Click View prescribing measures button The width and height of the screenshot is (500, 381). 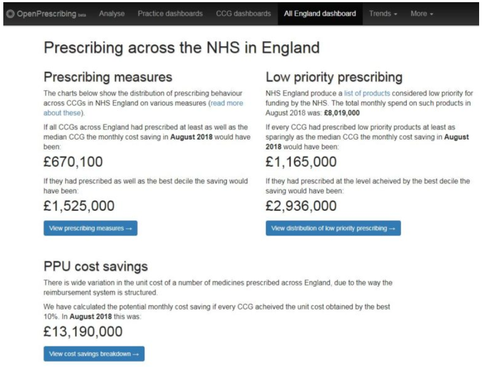pos(90,228)
